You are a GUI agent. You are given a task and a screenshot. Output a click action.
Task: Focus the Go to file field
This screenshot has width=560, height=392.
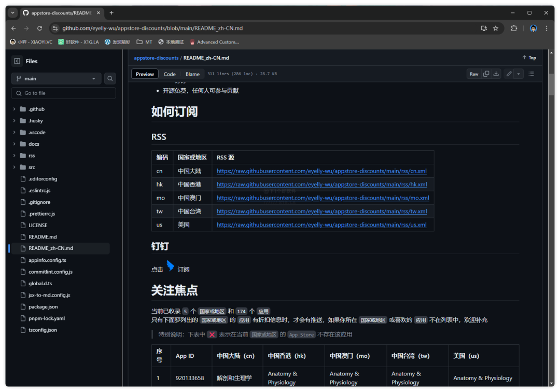pos(64,93)
